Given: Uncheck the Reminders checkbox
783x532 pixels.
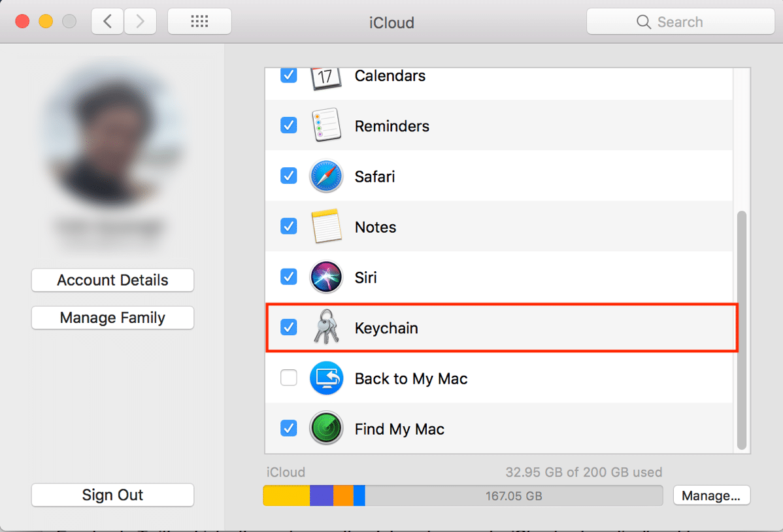Looking at the screenshot, I should tap(289, 125).
